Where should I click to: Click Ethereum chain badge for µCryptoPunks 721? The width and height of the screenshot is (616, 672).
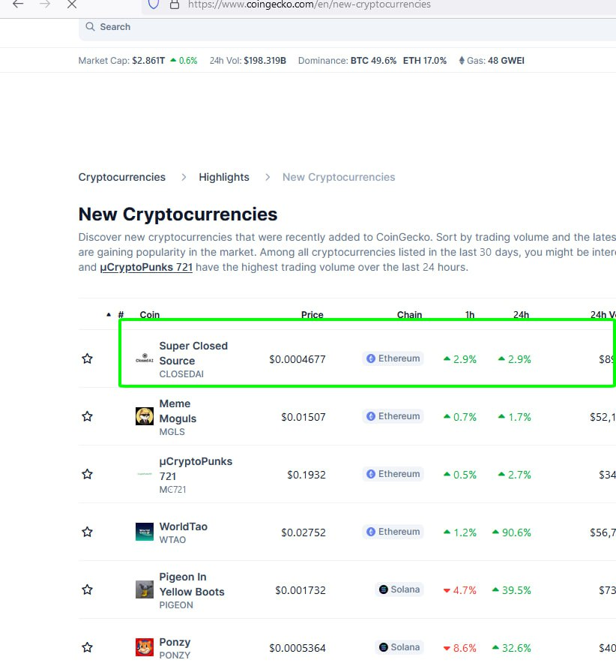[393, 474]
